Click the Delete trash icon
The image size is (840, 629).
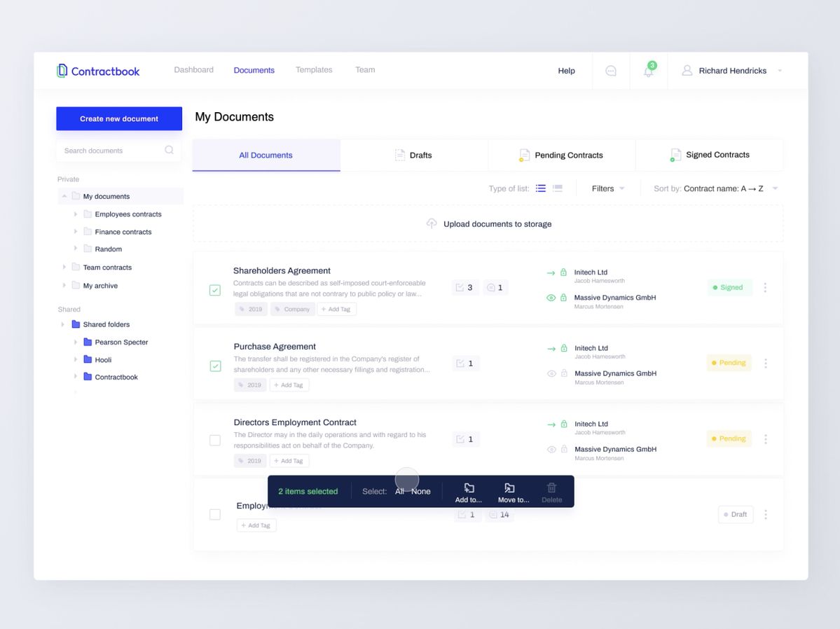click(551, 488)
